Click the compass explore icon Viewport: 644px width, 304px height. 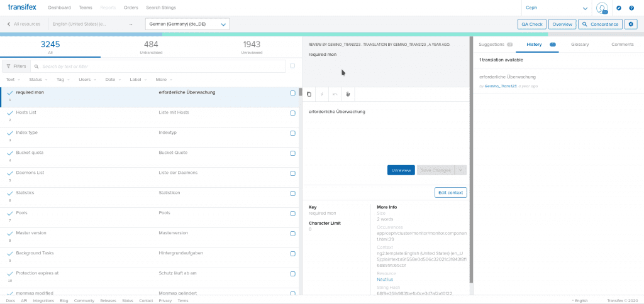click(619, 8)
